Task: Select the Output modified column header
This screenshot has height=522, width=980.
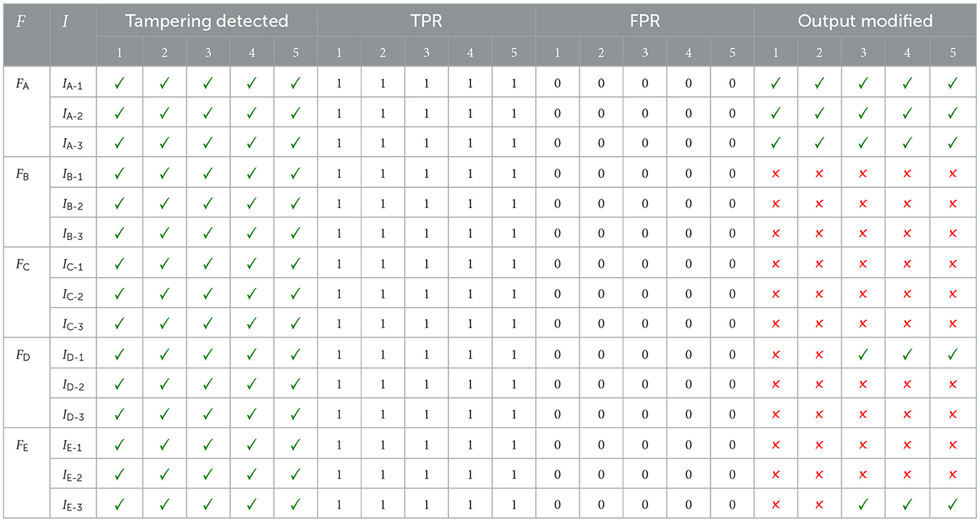Action: [865, 21]
